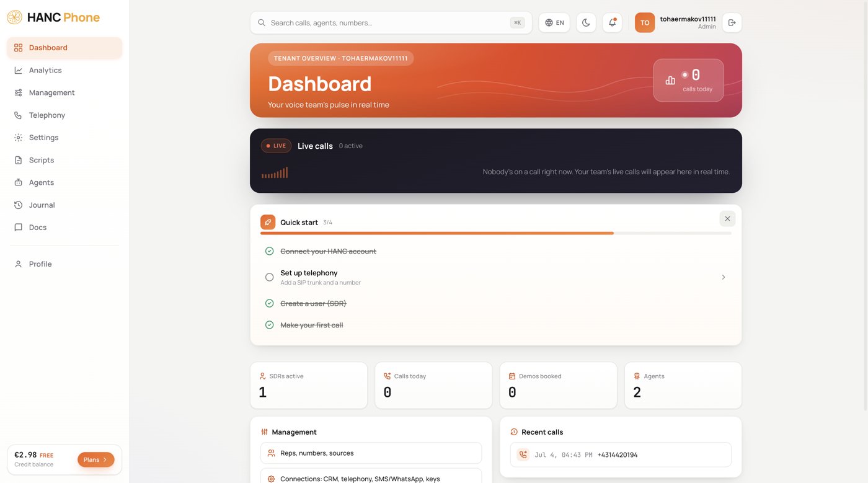Click the Scripts document icon
The height and width of the screenshot is (483, 868).
click(x=18, y=160)
